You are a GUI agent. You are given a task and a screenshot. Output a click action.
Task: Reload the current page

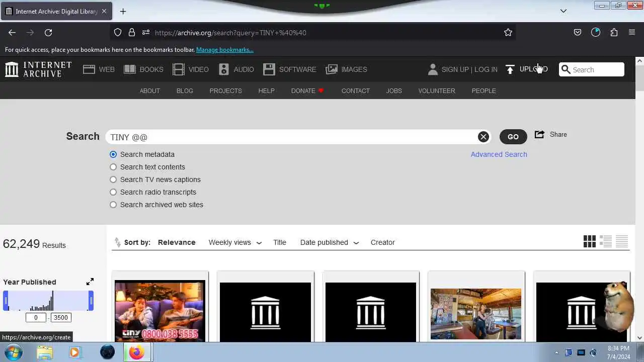point(48,33)
